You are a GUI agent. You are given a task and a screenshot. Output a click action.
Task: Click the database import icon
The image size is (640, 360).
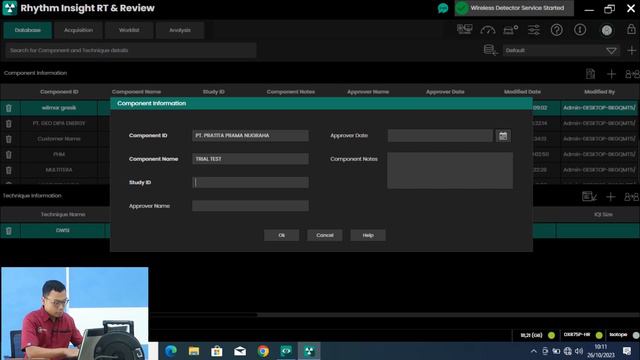490,50
